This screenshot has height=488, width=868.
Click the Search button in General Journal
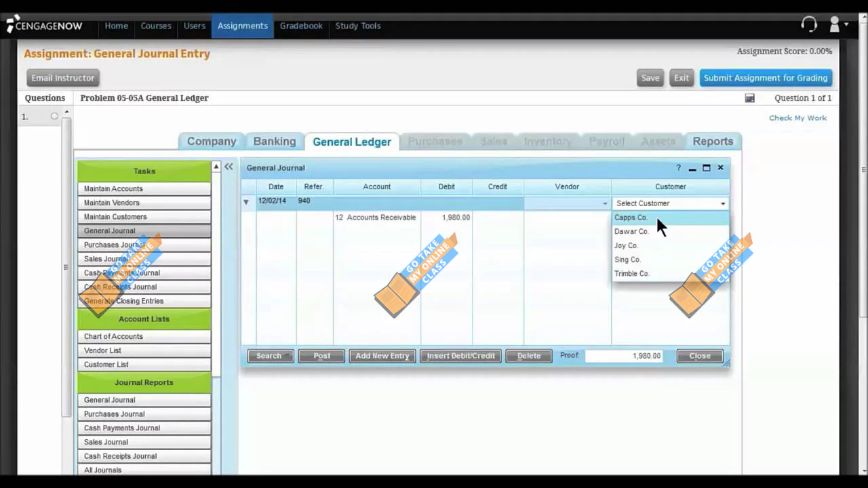point(270,356)
